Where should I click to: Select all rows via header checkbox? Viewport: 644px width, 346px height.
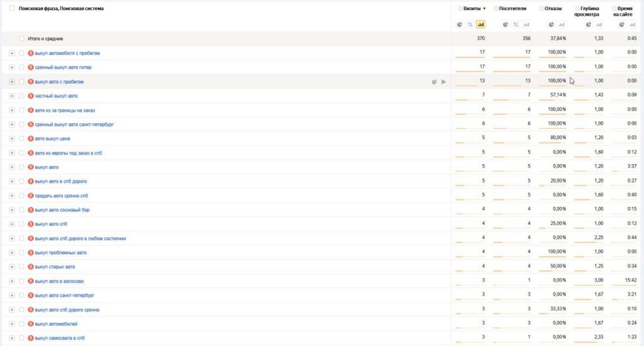click(x=12, y=9)
